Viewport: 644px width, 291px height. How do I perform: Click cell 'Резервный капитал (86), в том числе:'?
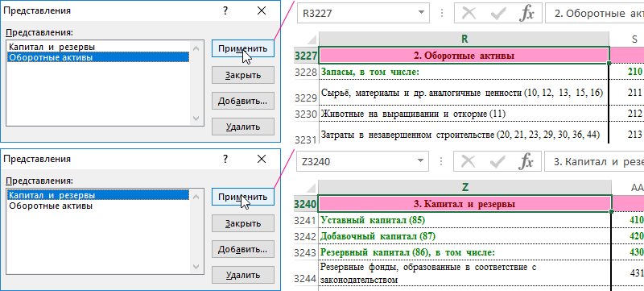465,252
